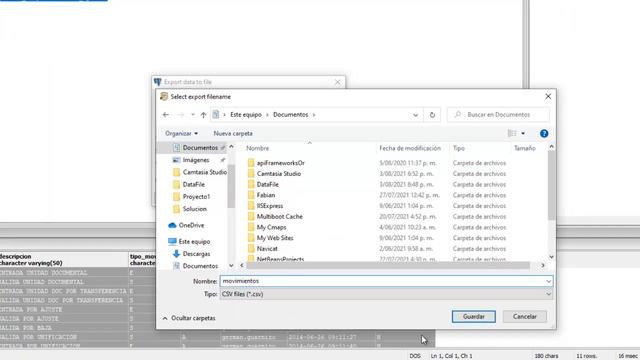Click the horizontal scrollbar thumb

pos(388,266)
